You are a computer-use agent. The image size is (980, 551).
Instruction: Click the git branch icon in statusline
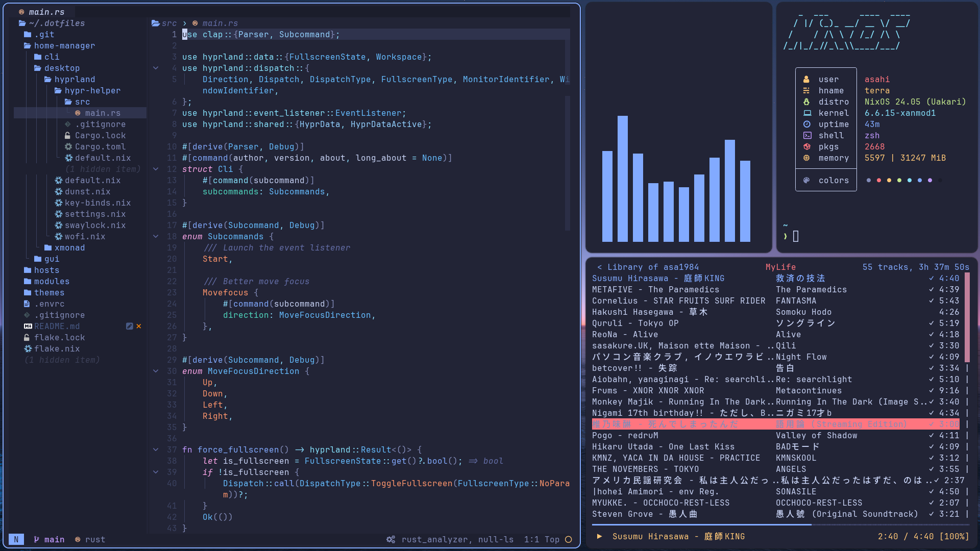point(37,540)
